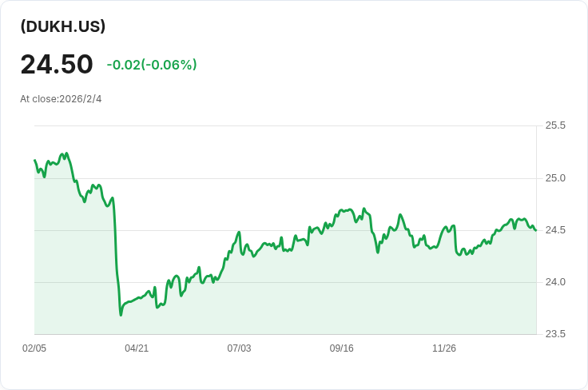Click the leftmost start of the price line
This screenshot has height=390, width=588.
point(34,161)
